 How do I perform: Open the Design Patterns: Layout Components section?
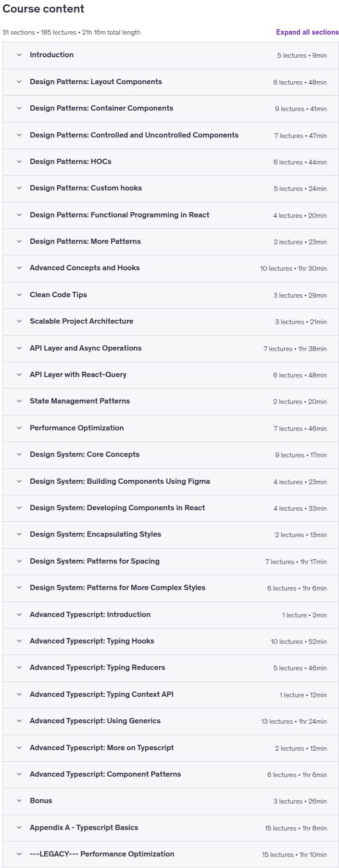(x=171, y=82)
